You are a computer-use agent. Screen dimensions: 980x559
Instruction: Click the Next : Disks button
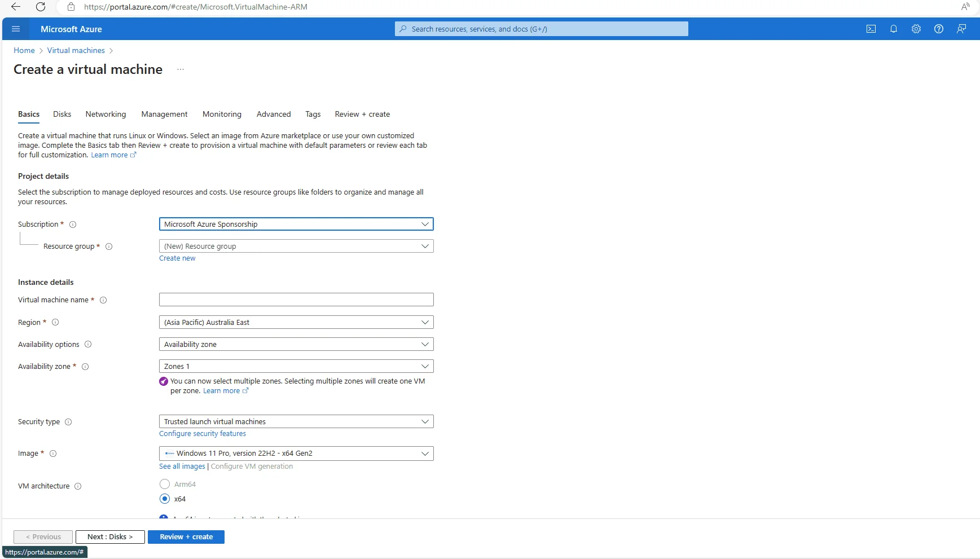click(110, 537)
